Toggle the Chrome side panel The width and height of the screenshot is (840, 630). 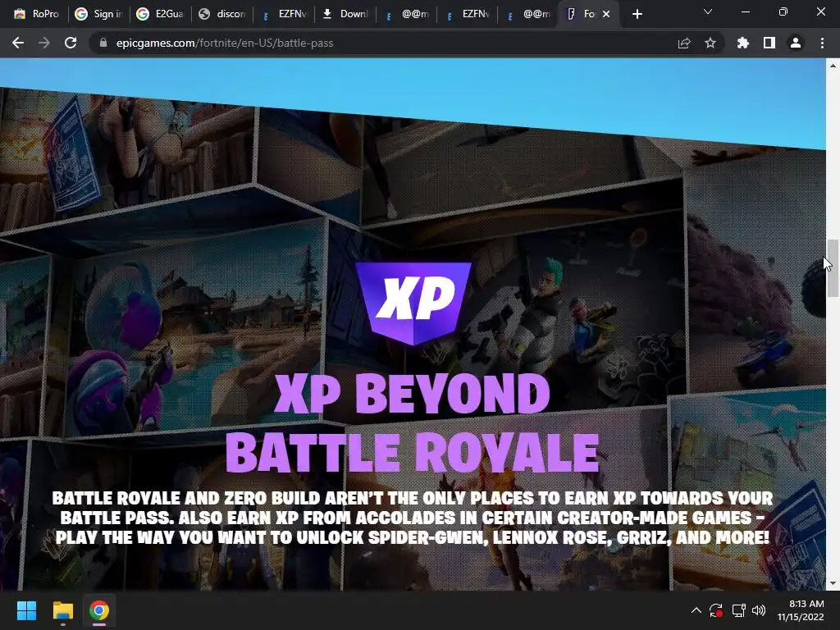(769, 43)
